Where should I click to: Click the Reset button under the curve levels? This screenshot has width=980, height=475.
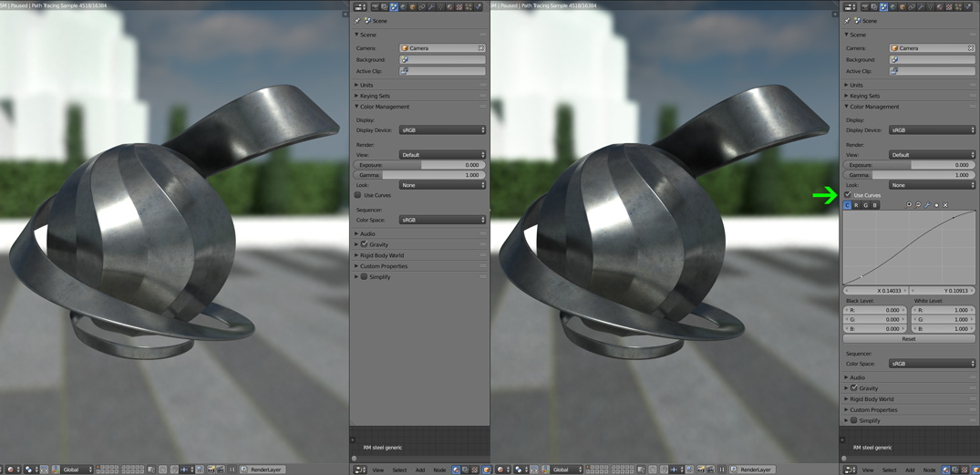[908, 339]
